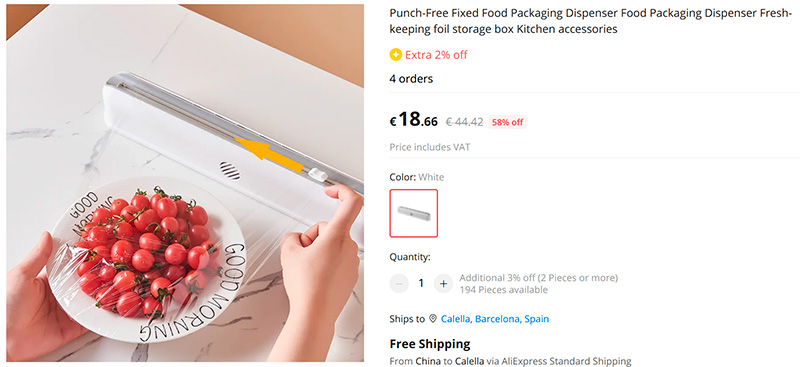Click the yellow plus coin icon
This screenshot has width=800, height=367.
click(x=395, y=55)
